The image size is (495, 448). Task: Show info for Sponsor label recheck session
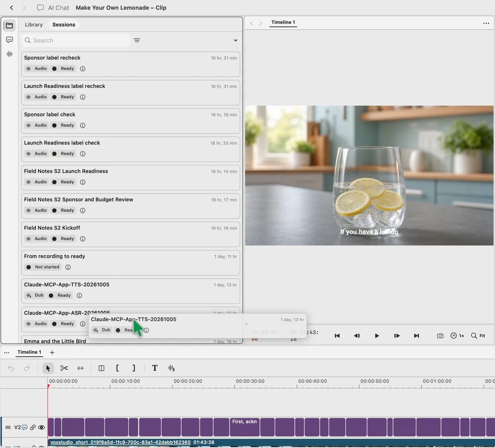click(x=83, y=69)
